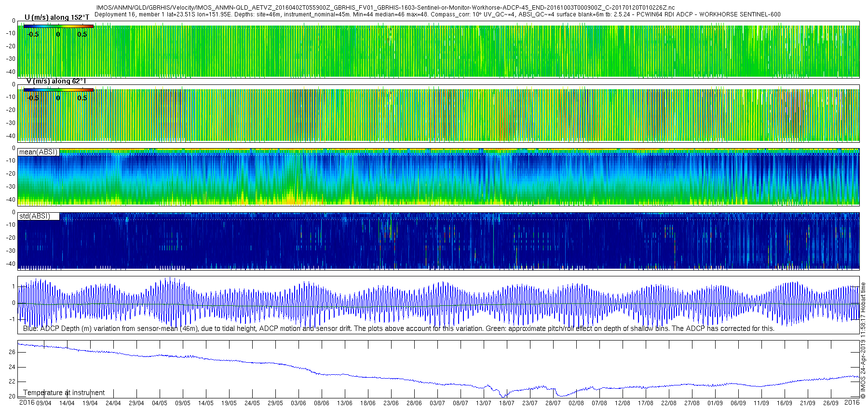Click the "Deployment 16" metadata line
This screenshot has height=410, width=868.
click(437, 14)
